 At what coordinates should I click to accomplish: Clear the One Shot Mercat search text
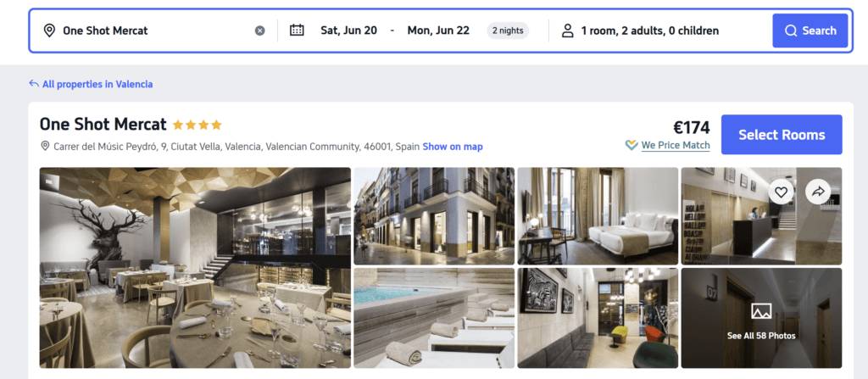(x=259, y=31)
